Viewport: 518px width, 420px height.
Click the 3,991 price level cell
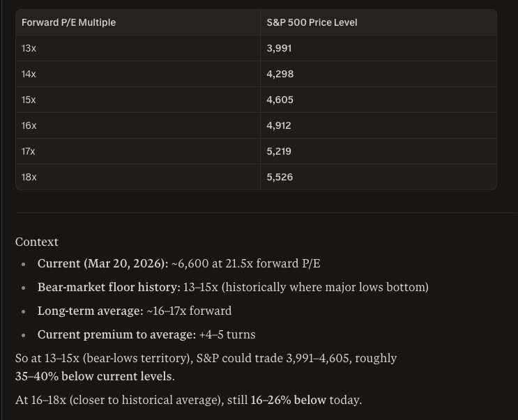coord(279,48)
